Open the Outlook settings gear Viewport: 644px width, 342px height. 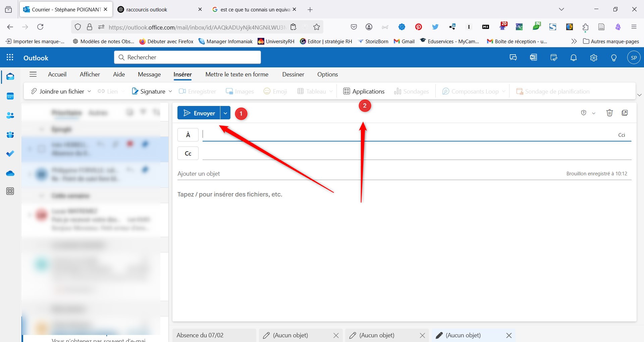[593, 57]
